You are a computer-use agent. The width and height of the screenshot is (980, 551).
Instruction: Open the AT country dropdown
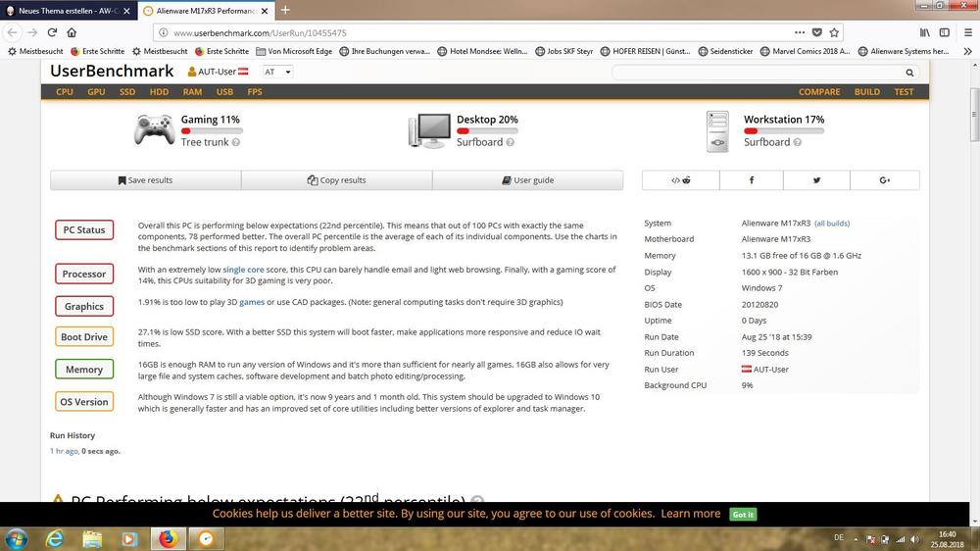[277, 72]
